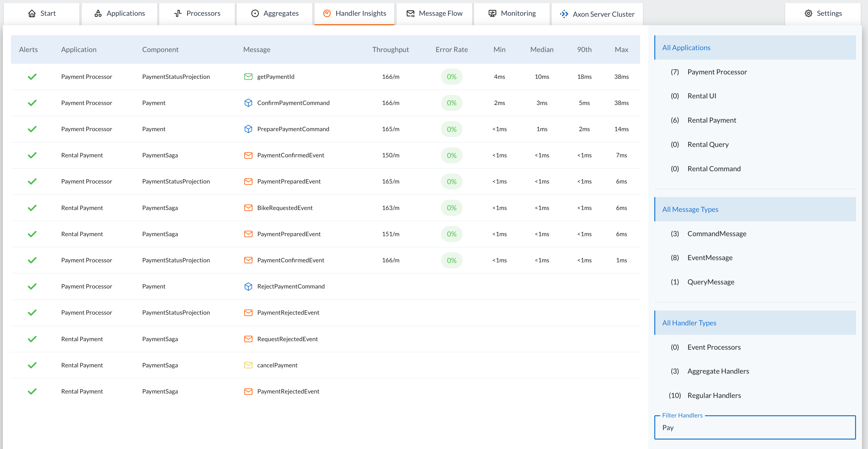Image resolution: width=868 pixels, height=449 pixels.
Task: Toggle alert checkmark for PaymentStatusProjection row
Action: tap(32, 76)
